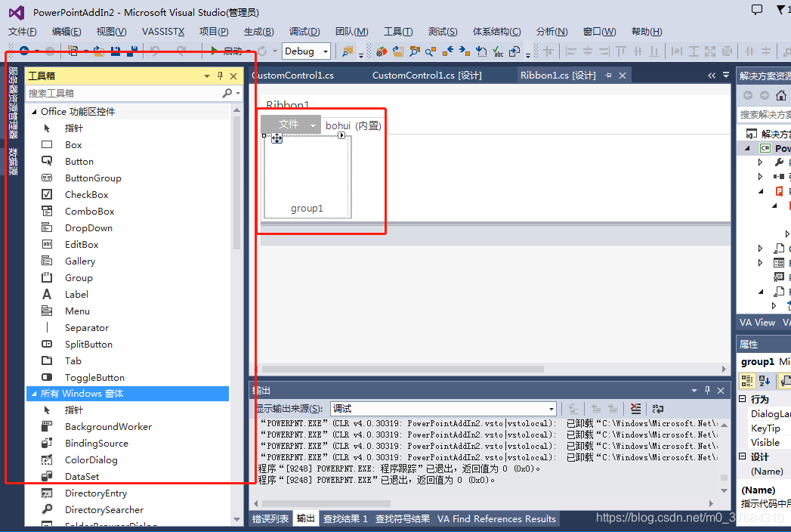Switch to VA Find References Results tab
The image size is (791, 532).
tap(496, 518)
